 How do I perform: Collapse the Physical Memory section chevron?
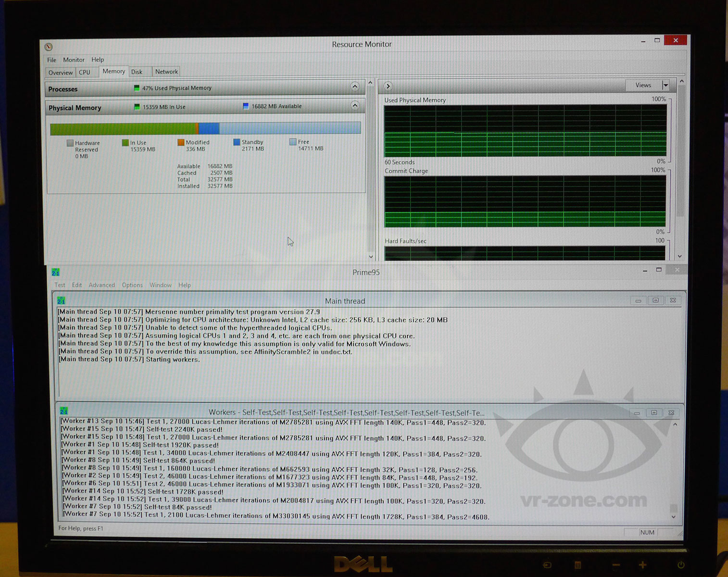pyautogui.click(x=355, y=105)
